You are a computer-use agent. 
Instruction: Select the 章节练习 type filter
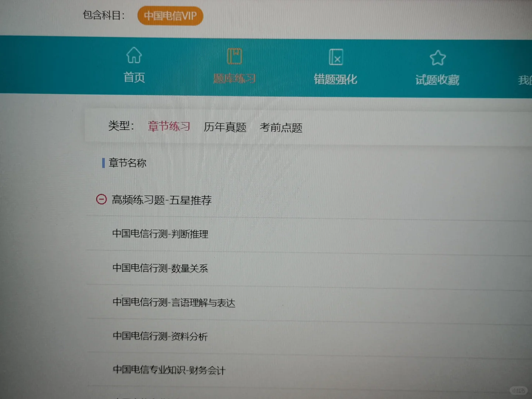(169, 126)
